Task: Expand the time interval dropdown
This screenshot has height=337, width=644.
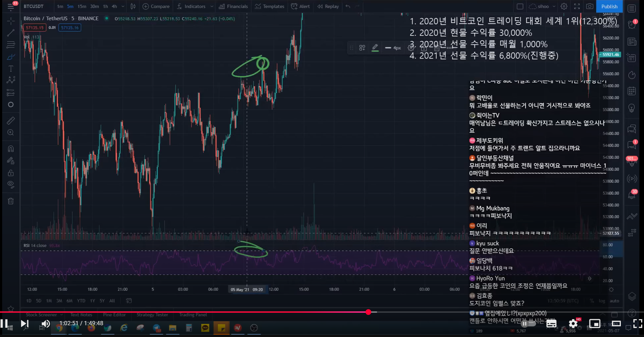Action: coord(123,6)
